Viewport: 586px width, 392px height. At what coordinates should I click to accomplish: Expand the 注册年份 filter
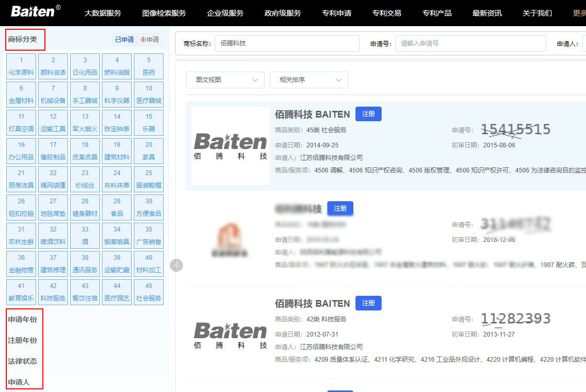[23, 340]
